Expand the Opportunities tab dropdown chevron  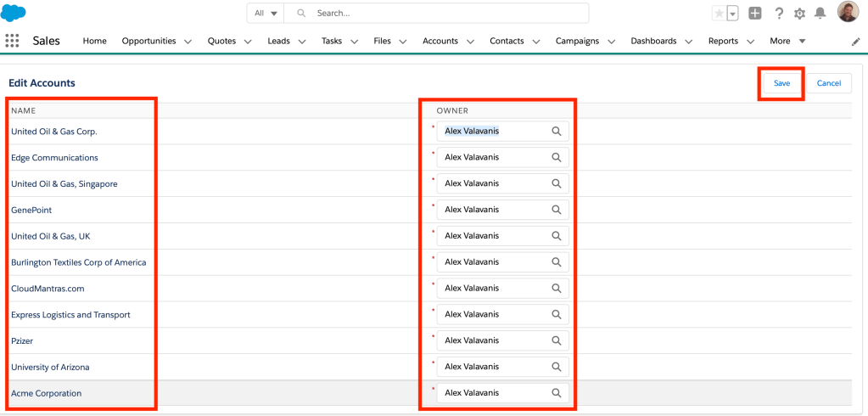pos(188,42)
